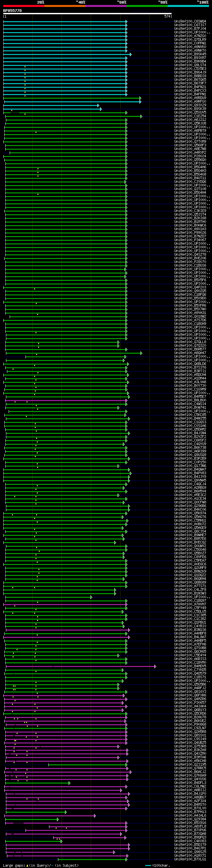Viewport: 212px width, 868px height.
Task: Select label UniRef100_C1E254
Action: pyautogui.click(x=190, y=116)
